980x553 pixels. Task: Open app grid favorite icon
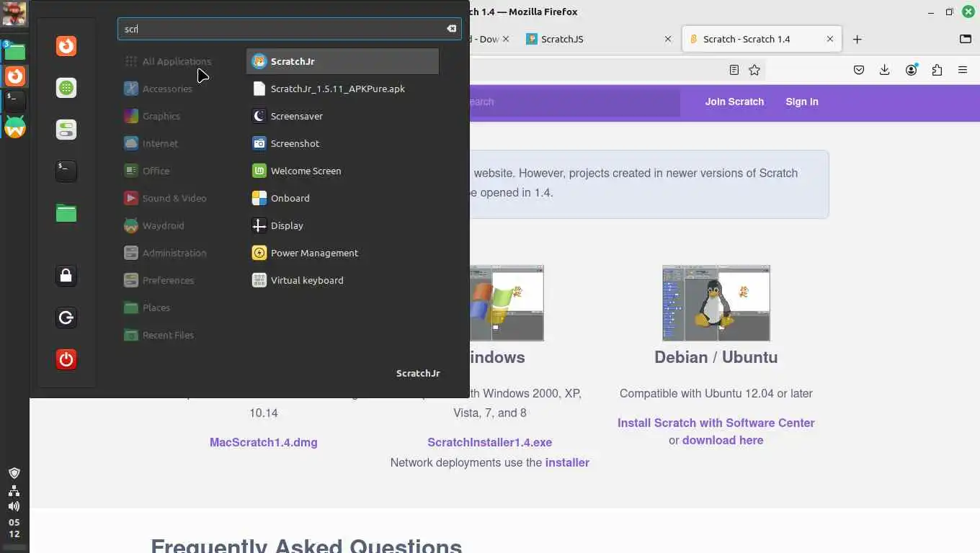pos(66,88)
